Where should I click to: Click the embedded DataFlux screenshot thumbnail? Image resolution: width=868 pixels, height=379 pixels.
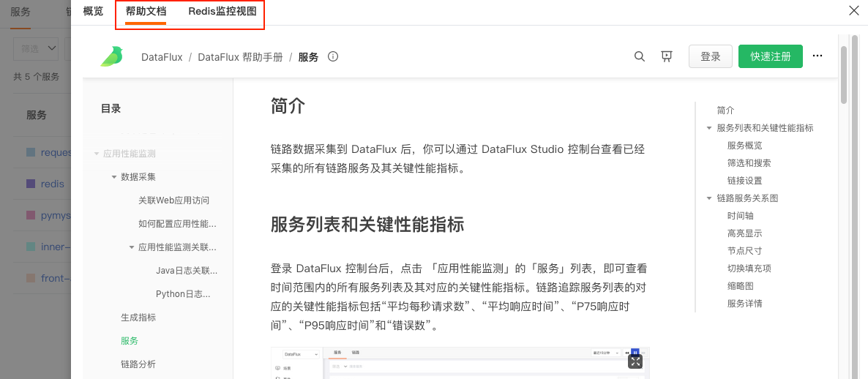(460, 363)
